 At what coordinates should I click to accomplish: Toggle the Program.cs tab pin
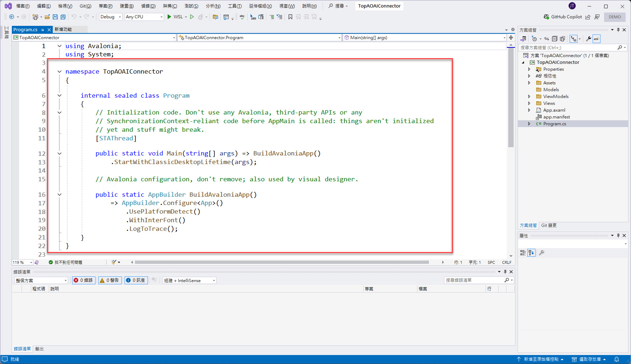tap(43, 30)
